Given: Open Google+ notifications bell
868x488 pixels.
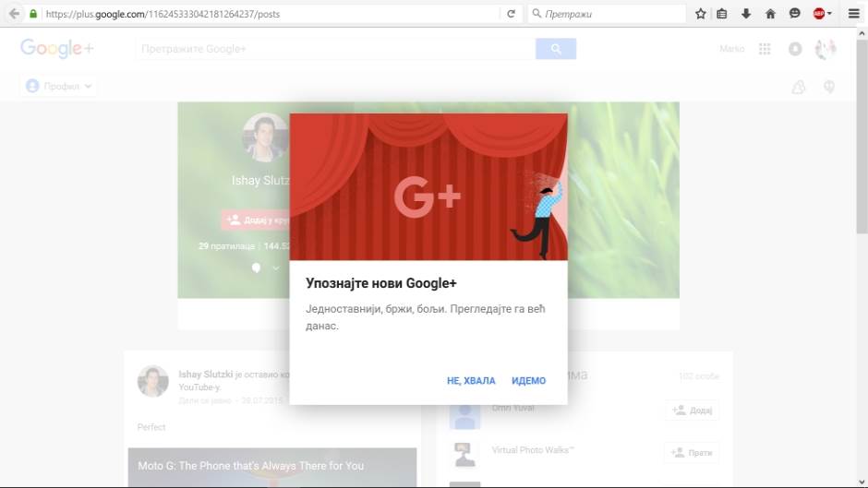Looking at the screenshot, I should 795,49.
